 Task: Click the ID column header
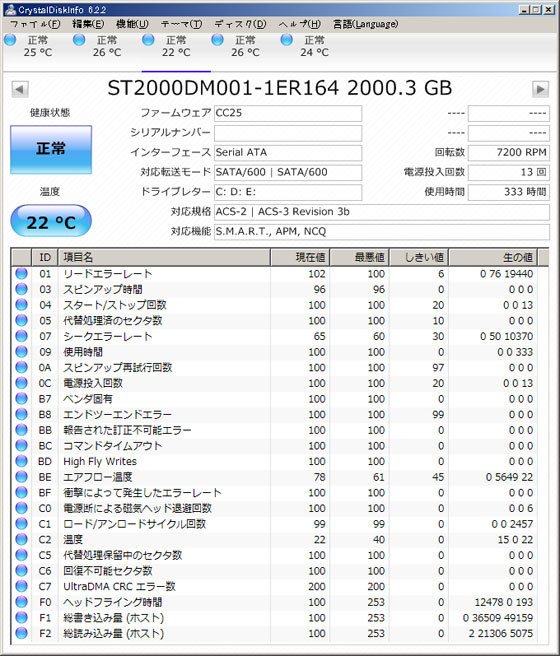[x=45, y=257]
